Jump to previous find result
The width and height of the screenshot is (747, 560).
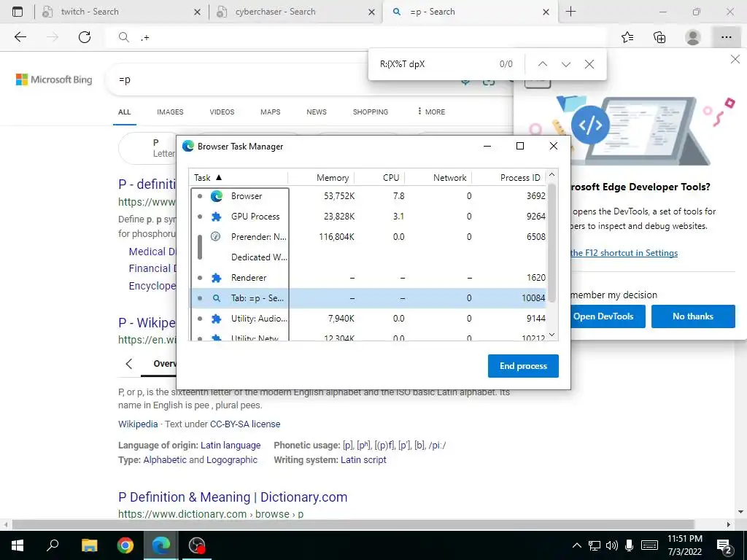(x=543, y=64)
